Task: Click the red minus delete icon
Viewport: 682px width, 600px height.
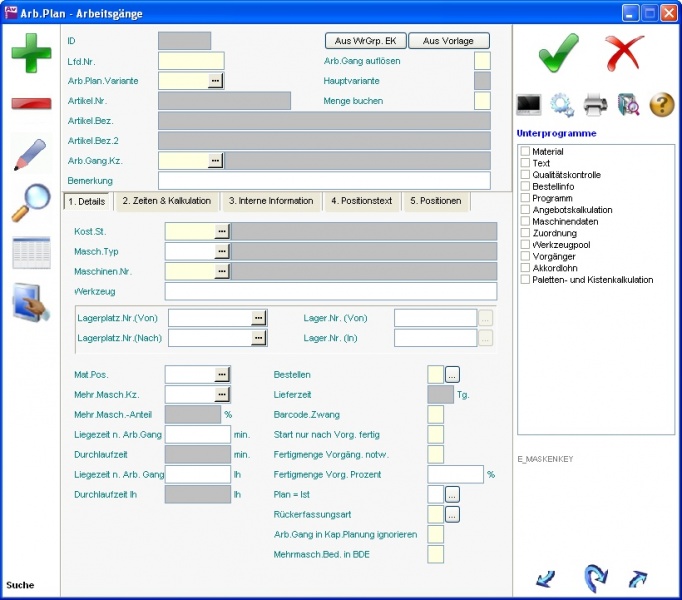Action: point(31,103)
